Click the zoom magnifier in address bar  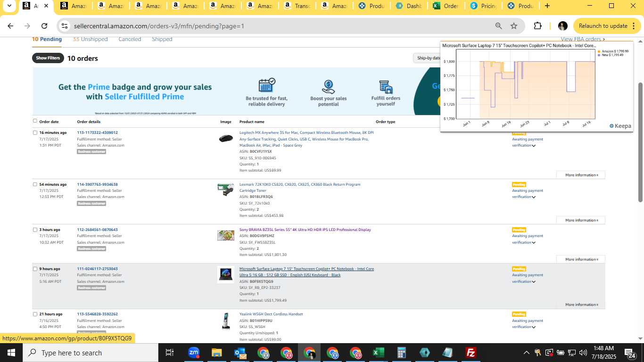coord(498,26)
